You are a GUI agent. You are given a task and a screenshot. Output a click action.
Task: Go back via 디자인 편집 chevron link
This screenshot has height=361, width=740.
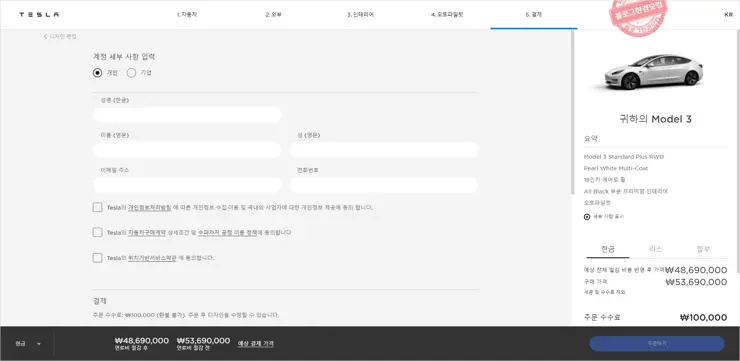coord(60,36)
